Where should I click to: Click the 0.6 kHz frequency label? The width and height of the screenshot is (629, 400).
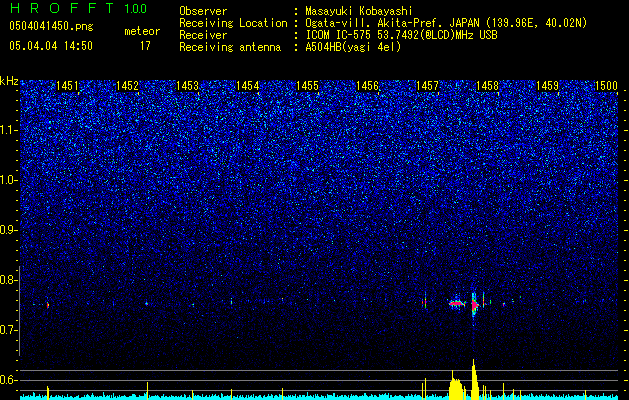click(8, 380)
